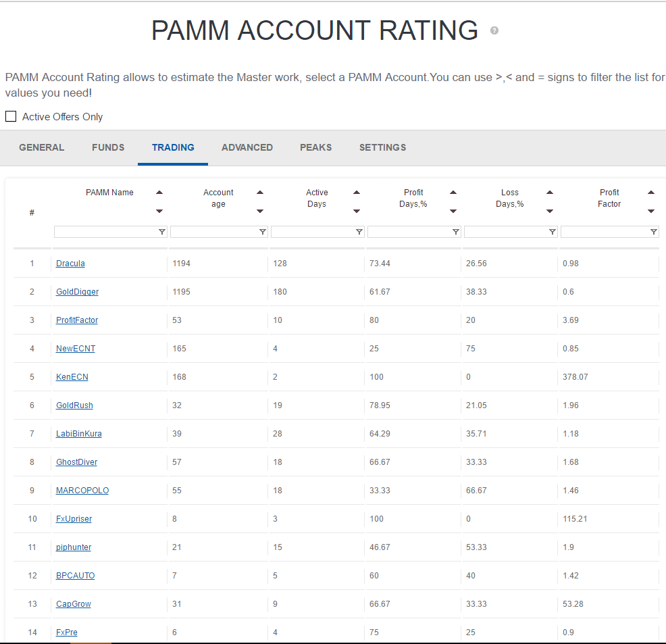Open the Dracula PAMM account link
666x644 pixels.
click(70, 264)
